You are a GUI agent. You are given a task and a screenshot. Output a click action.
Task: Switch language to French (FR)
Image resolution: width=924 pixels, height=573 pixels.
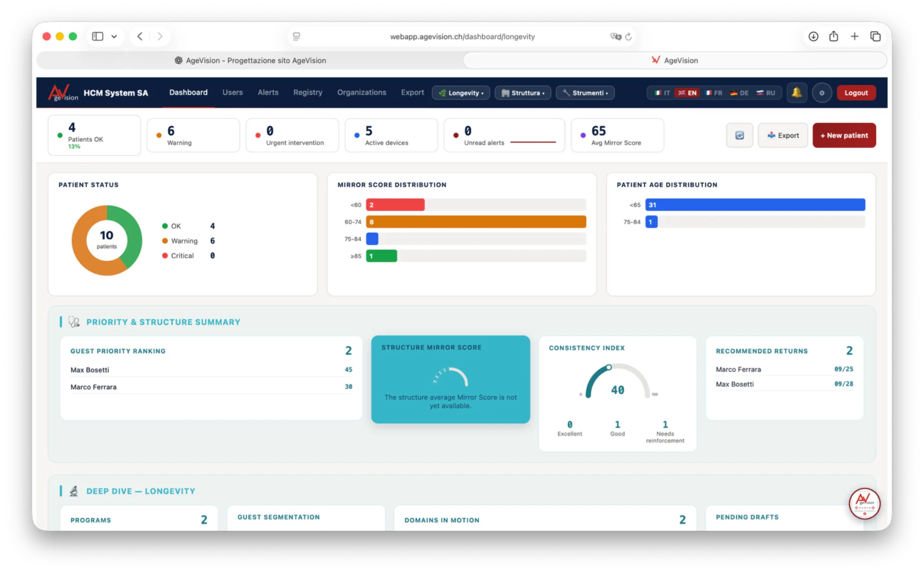714,93
